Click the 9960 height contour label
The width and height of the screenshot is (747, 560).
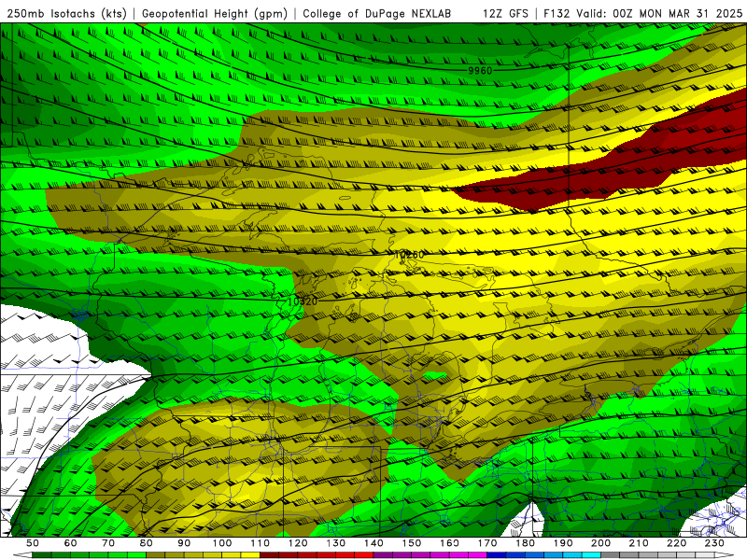click(x=480, y=71)
